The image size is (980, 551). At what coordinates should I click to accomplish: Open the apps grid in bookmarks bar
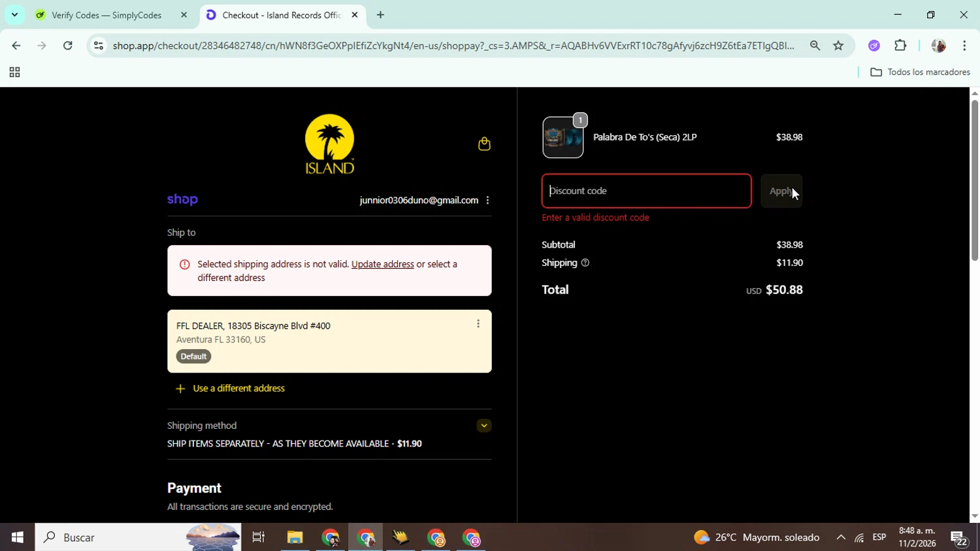click(14, 73)
